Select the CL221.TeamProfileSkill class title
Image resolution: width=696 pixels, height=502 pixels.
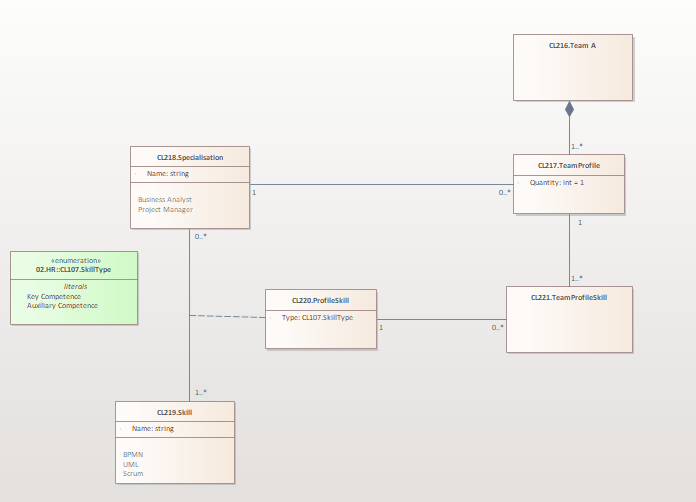[569, 297]
